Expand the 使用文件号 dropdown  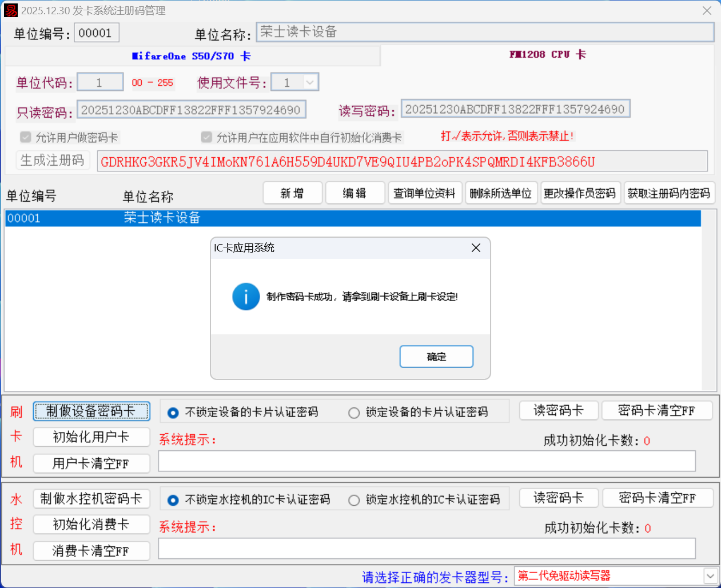(x=309, y=82)
